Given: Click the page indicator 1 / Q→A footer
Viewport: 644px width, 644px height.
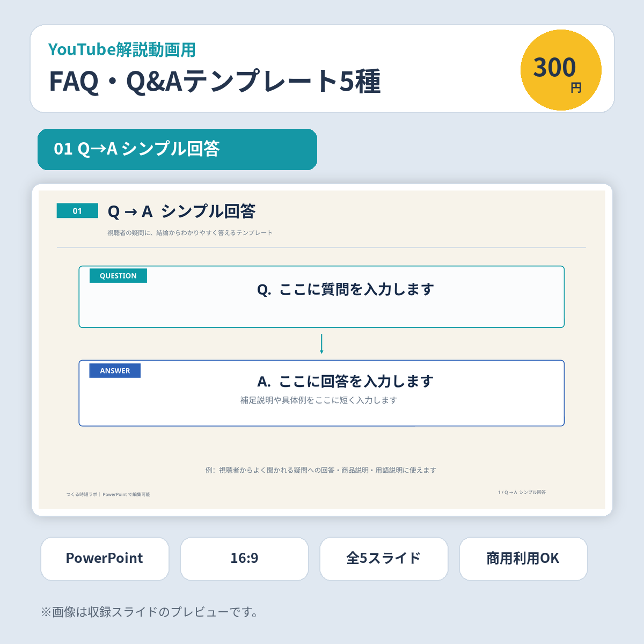Looking at the screenshot, I should tap(522, 492).
